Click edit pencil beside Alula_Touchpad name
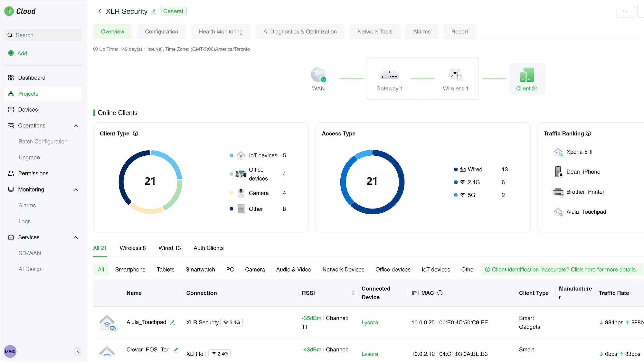The image size is (644, 362). (173, 322)
